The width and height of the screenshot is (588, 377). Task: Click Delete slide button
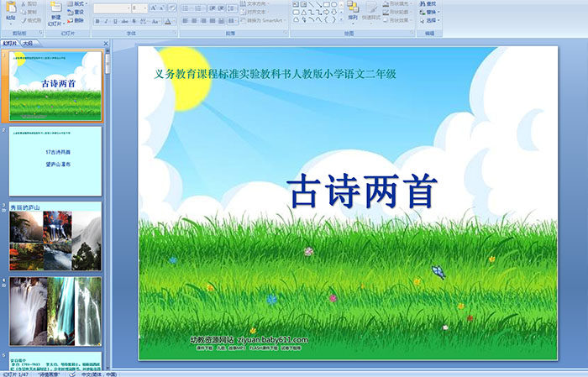[76, 20]
